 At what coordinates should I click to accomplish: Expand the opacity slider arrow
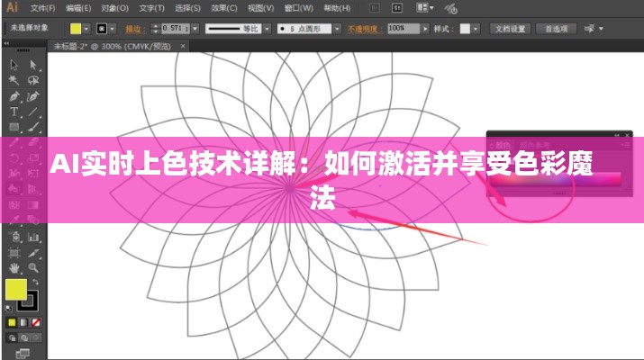point(425,29)
